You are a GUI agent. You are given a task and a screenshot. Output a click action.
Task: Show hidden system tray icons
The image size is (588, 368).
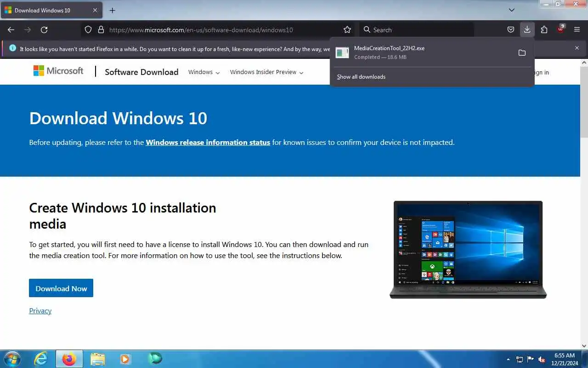click(x=508, y=359)
